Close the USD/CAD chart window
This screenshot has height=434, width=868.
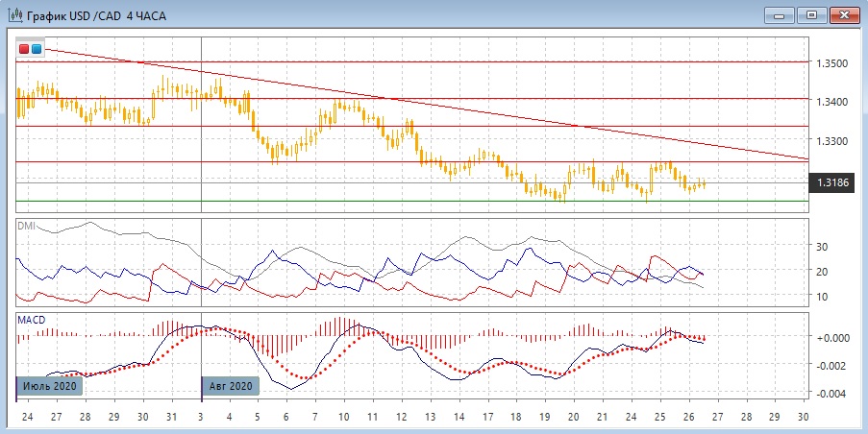click(845, 14)
